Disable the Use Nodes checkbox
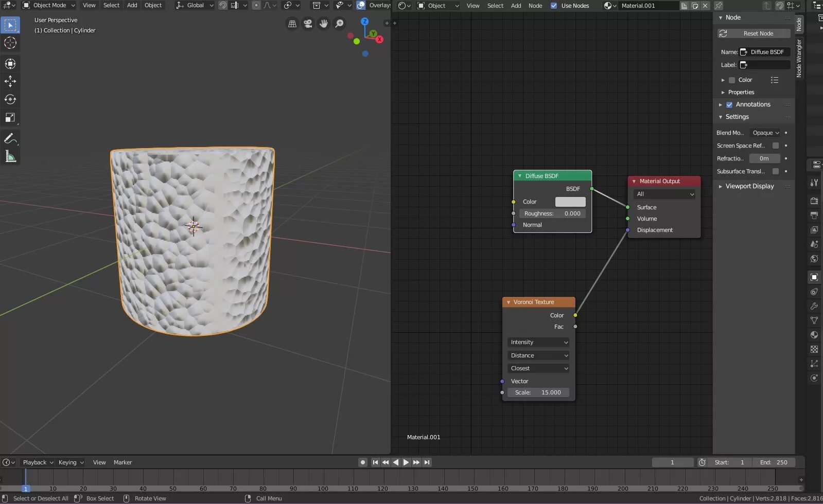The width and height of the screenshot is (823, 504). (x=554, y=6)
